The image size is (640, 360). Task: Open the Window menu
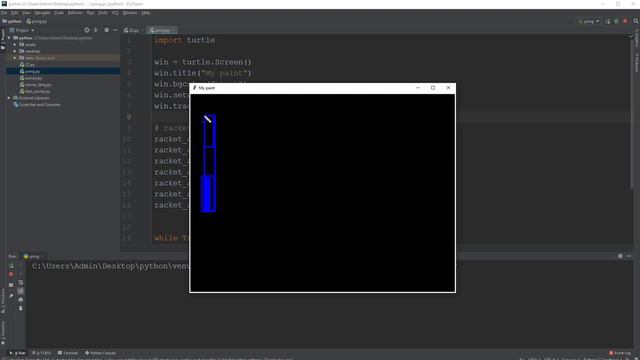pyautogui.click(x=130, y=13)
